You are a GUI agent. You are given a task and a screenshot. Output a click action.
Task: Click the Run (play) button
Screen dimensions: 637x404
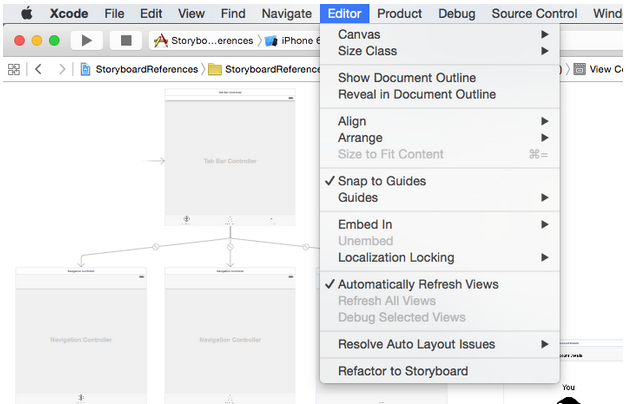pyautogui.click(x=87, y=40)
